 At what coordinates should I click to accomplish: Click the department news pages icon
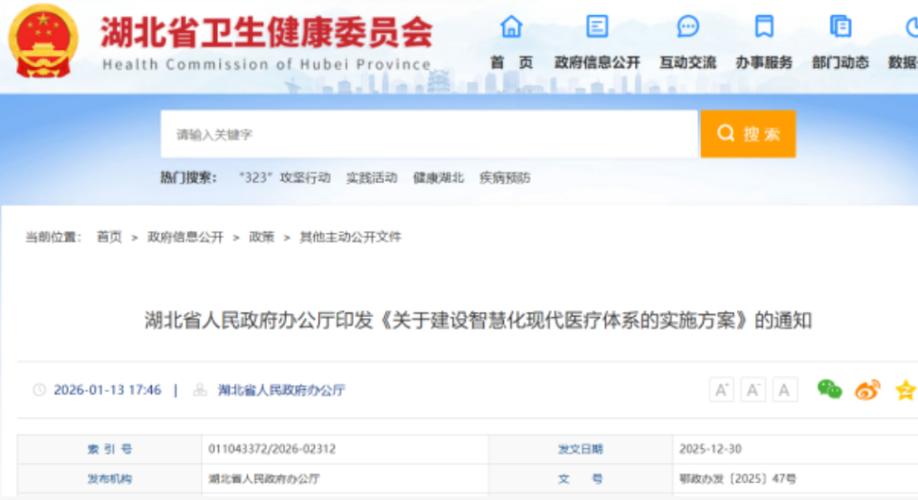(840, 26)
